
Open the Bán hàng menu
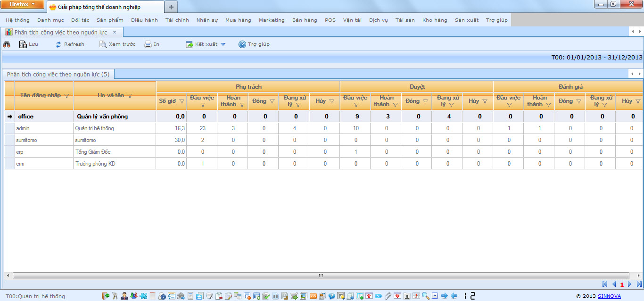(x=305, y=20)
